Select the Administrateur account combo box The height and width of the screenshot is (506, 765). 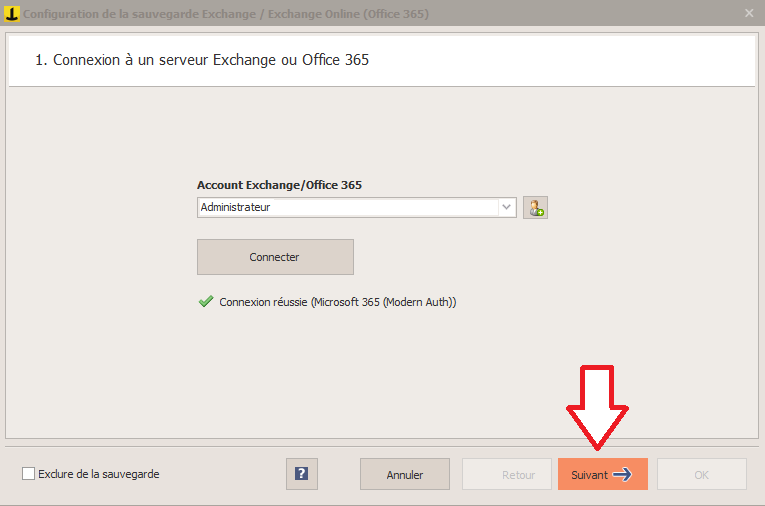[357, 207]
